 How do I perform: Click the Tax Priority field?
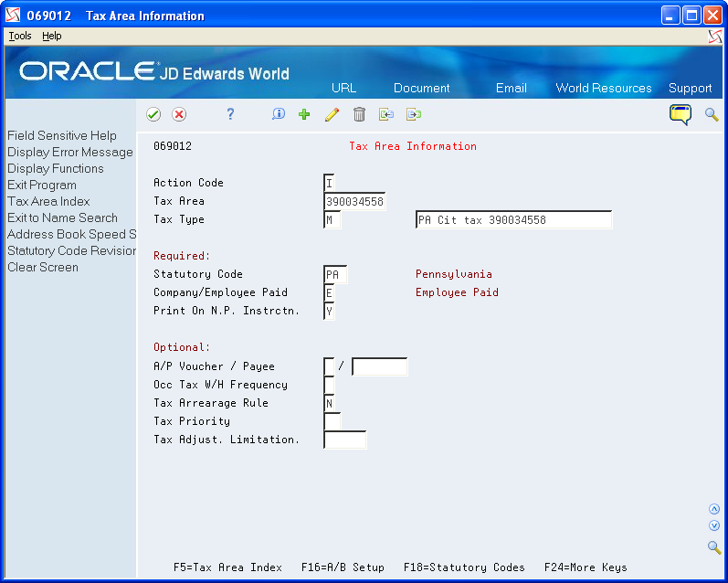pyautogui.click(x=332, y=421)
